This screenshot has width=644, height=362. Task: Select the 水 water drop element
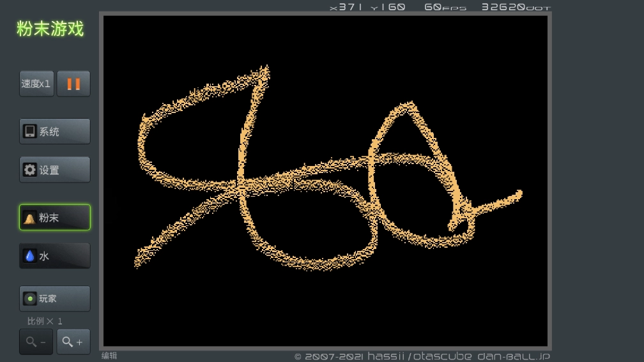point(55,255)
